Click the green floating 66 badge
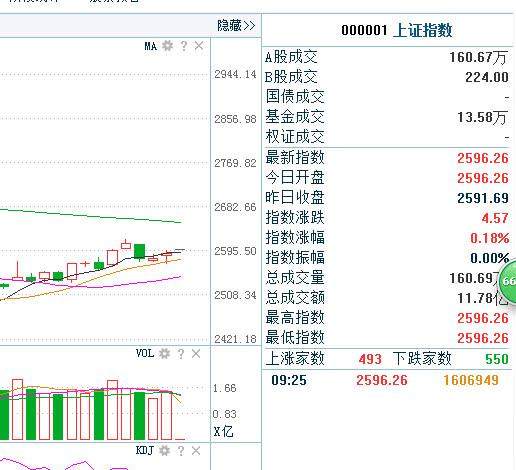The width and height of the screenshot is (516, 470). pos(508,280)
